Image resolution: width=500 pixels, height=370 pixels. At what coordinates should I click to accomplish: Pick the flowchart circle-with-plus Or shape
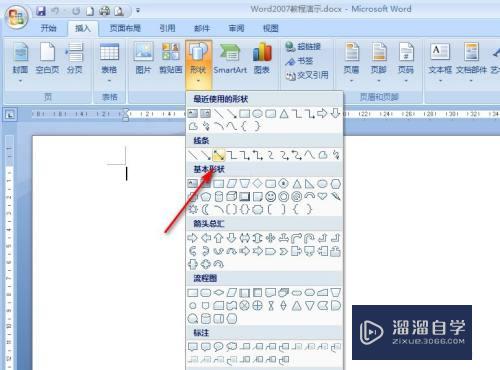click(x=257, y=305)
